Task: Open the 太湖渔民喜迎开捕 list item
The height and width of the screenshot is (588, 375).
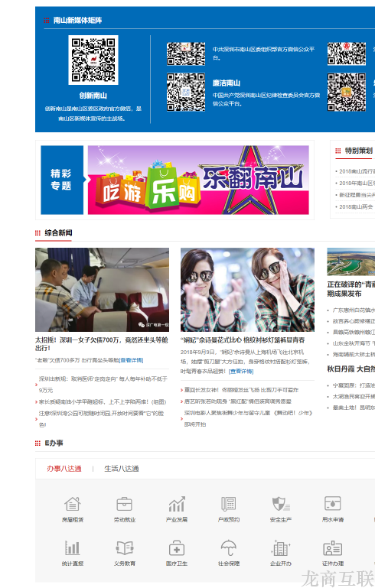Action: click(354, 397)
